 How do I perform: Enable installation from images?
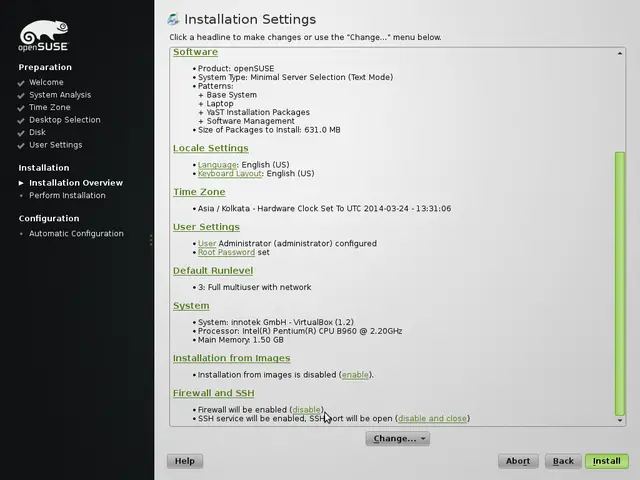click(x=355, y=375)
